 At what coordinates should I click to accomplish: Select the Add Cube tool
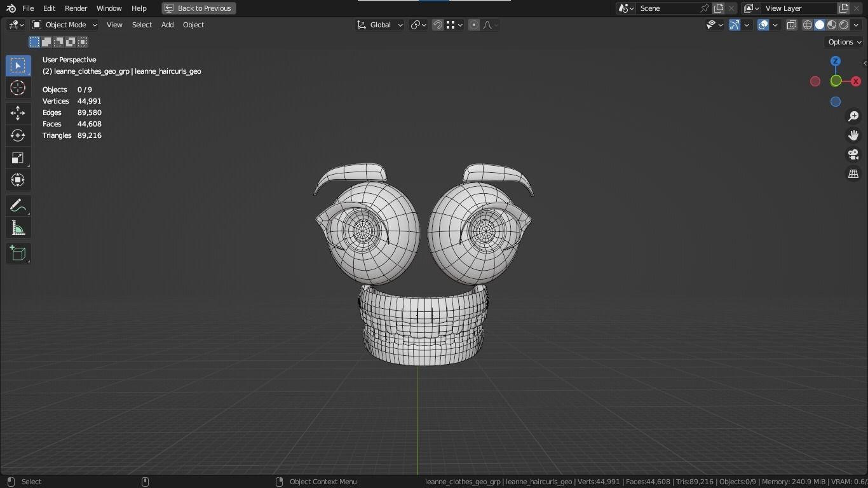[18, 254]
